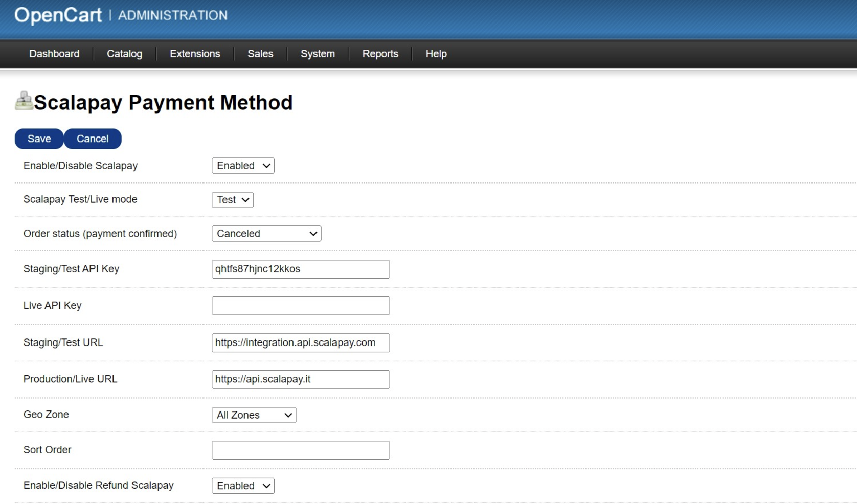Click the OpenCart logo
This screenshot has height=504, width=857.
(58, 15)
